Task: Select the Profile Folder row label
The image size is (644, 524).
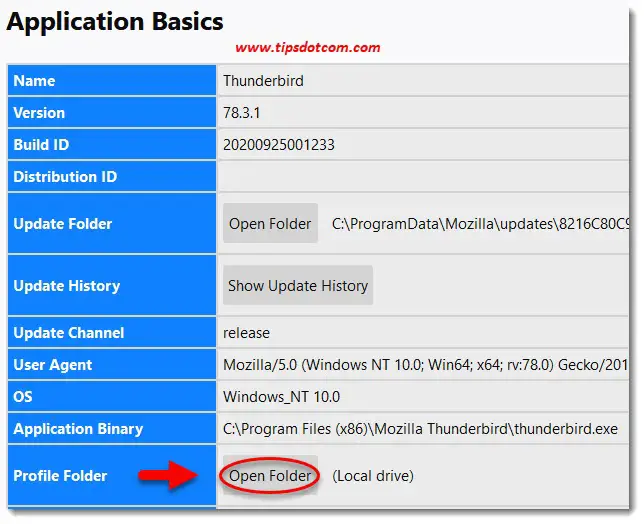Action: [60, 476]
